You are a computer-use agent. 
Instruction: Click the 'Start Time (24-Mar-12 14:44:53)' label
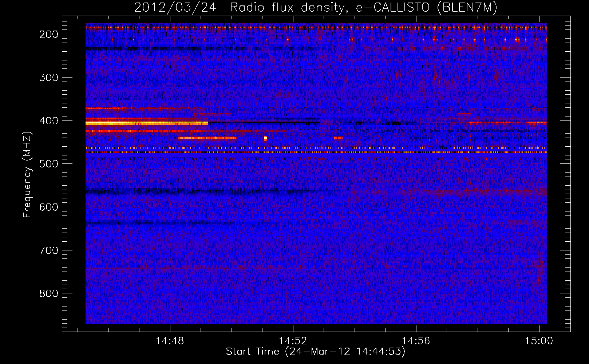(316, 352)
